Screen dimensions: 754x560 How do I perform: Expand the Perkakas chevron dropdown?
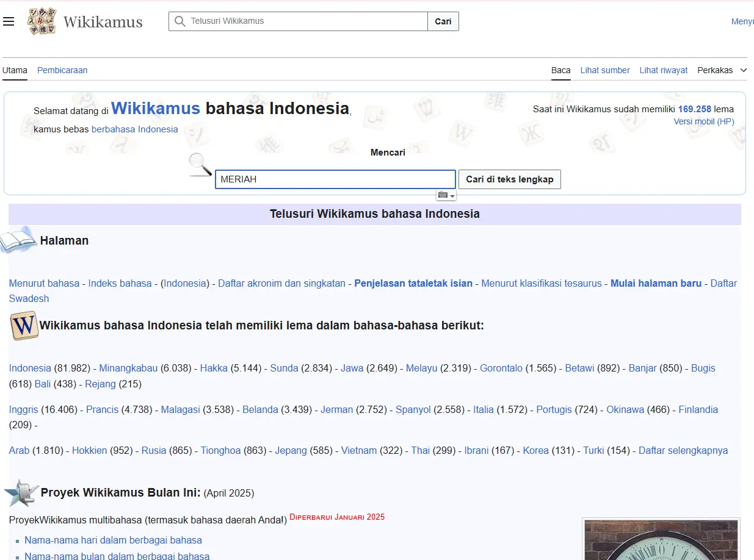tap(744, 70)
